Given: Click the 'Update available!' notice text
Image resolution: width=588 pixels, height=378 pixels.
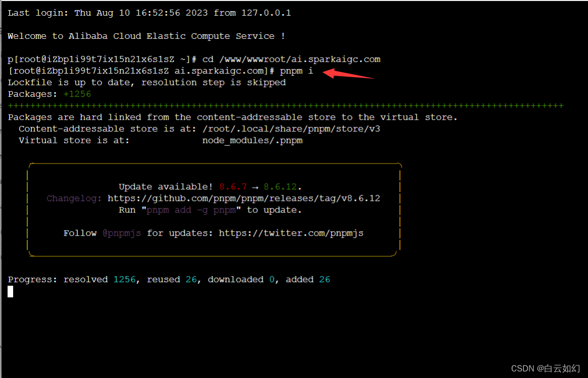Looking at the screenshot, I should click(166, 187).
